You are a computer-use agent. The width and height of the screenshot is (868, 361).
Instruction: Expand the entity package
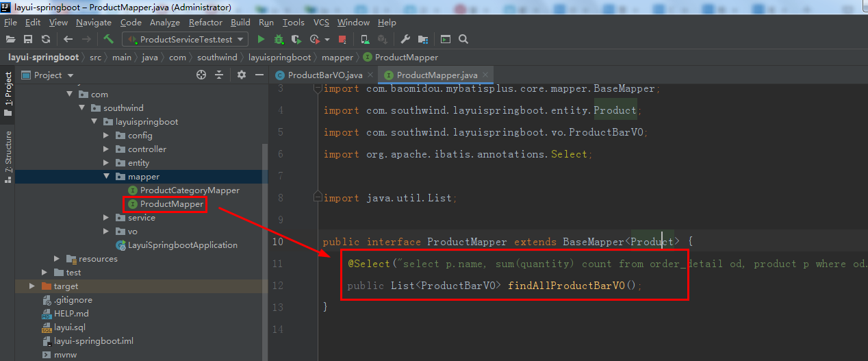[x=106, y=163]
